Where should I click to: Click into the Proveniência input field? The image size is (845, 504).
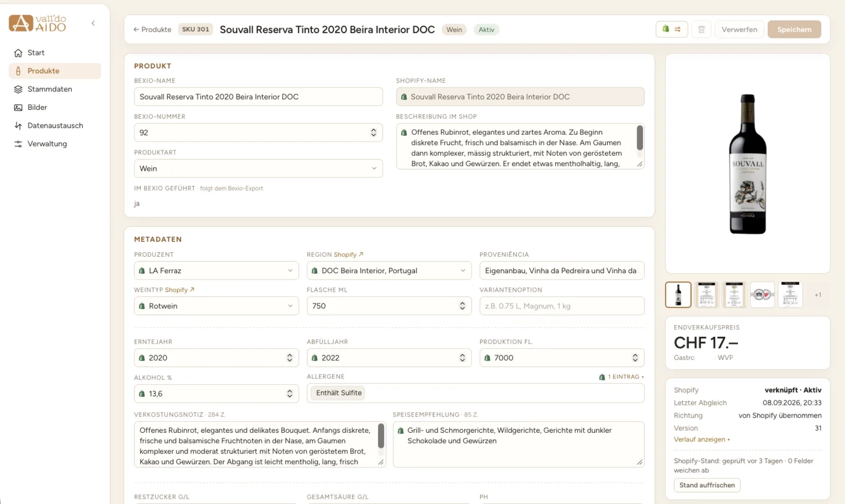coord(561,270)
